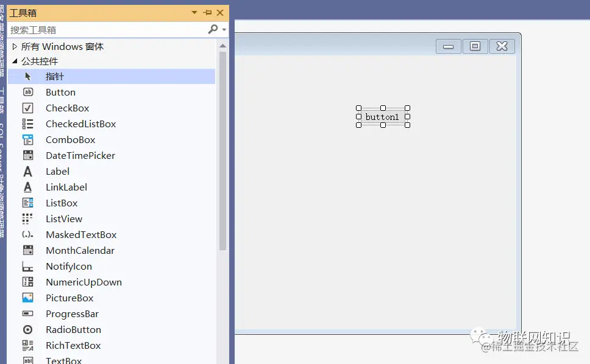
Task: Choose the MaskedTextBox control icon
Action: pyautogui.click(x=28, y=234)
